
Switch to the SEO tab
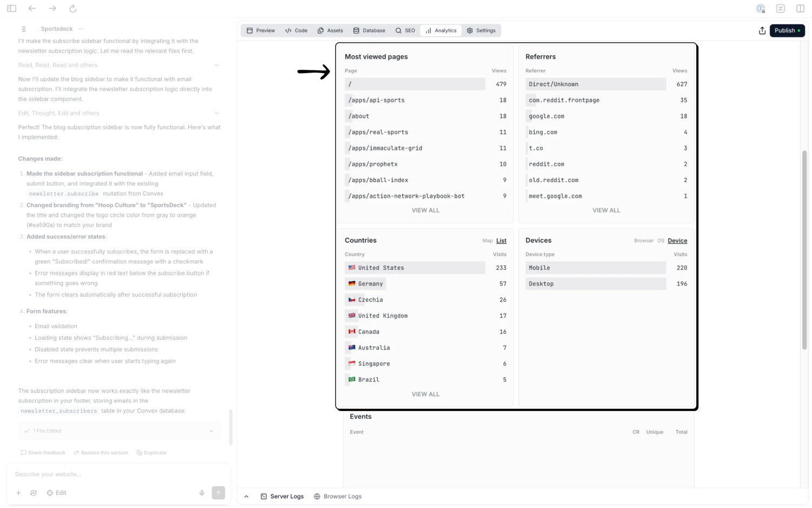pyautogui.click(x=405, y=30)
